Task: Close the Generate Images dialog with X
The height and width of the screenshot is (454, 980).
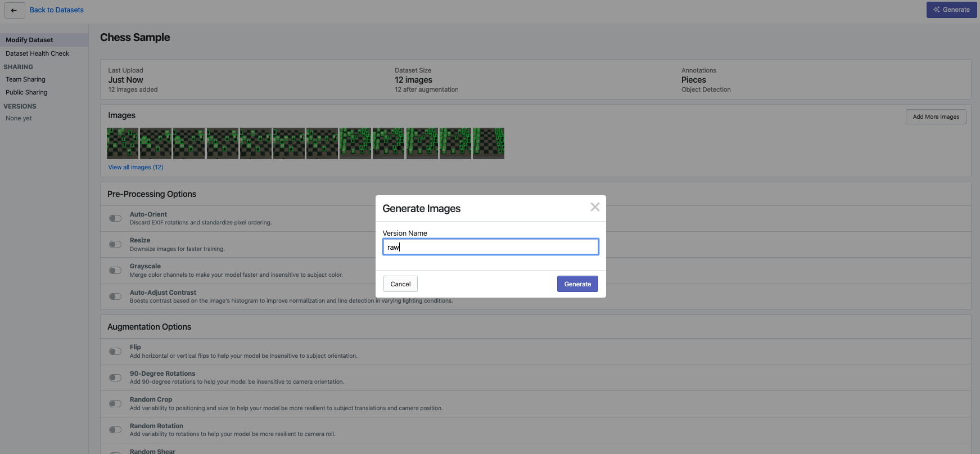Action: coord(595,207)
